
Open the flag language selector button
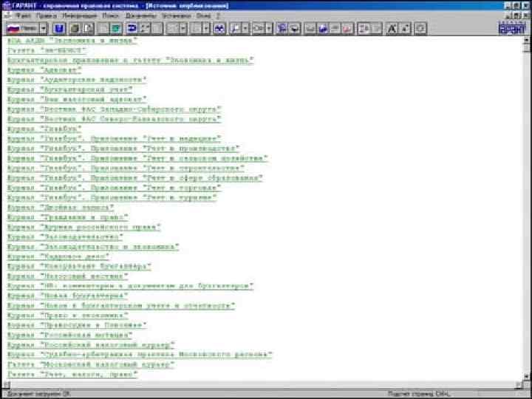[x=22, y=29]
